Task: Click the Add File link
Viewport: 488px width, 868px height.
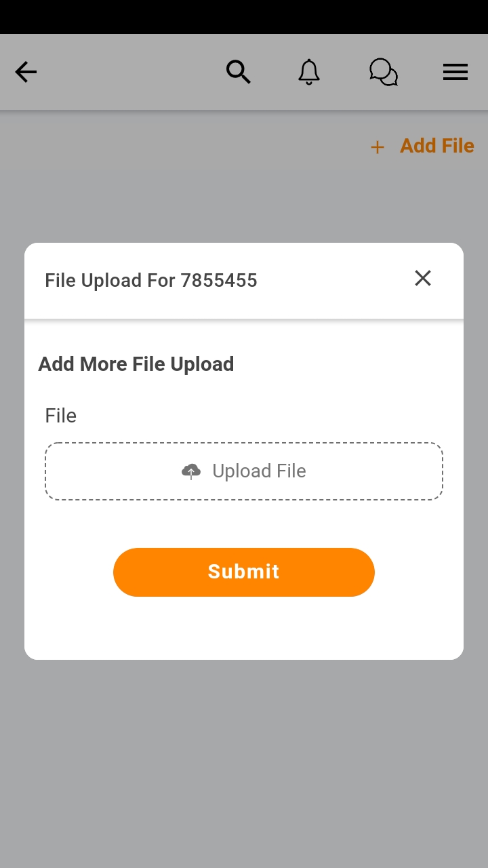Action: (x=437, y=146)
